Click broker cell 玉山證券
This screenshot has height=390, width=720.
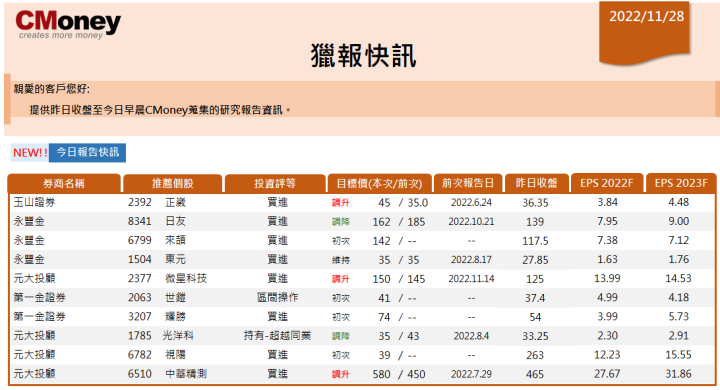click(x=34, y=203)
